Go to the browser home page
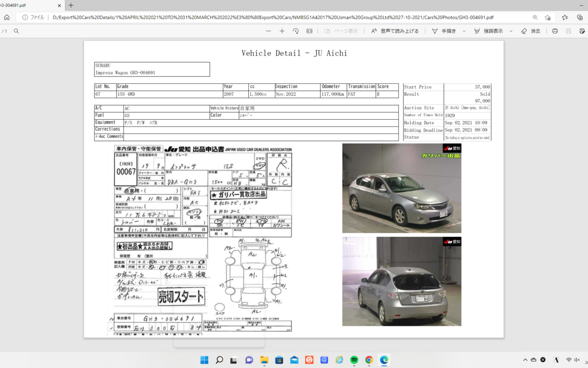Viewport: 588px width, 368px height. pyautogui.click(x=7, y=17)
